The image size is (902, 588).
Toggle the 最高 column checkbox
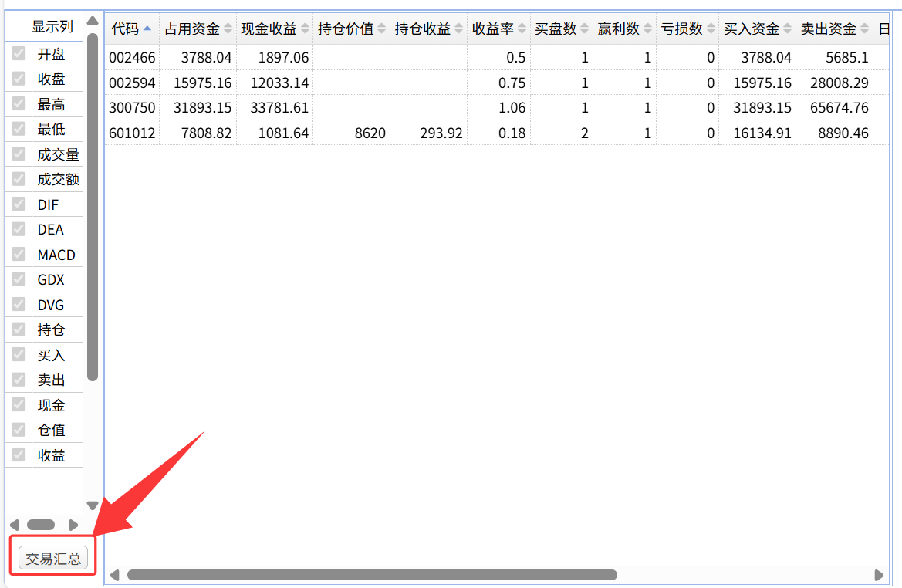pos(19,103)
